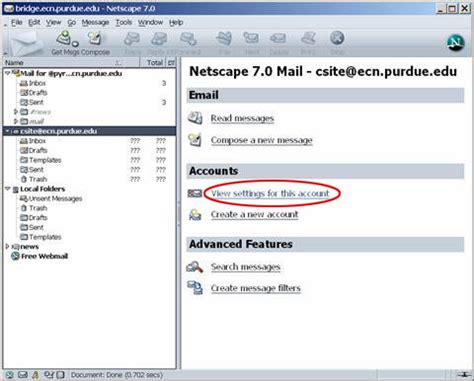Open the folder pane column picker
The image size is (474, 381).
tap(171, 62)
